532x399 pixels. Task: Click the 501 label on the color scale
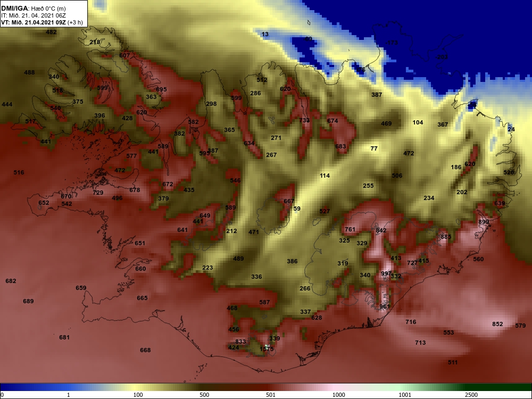271,395
